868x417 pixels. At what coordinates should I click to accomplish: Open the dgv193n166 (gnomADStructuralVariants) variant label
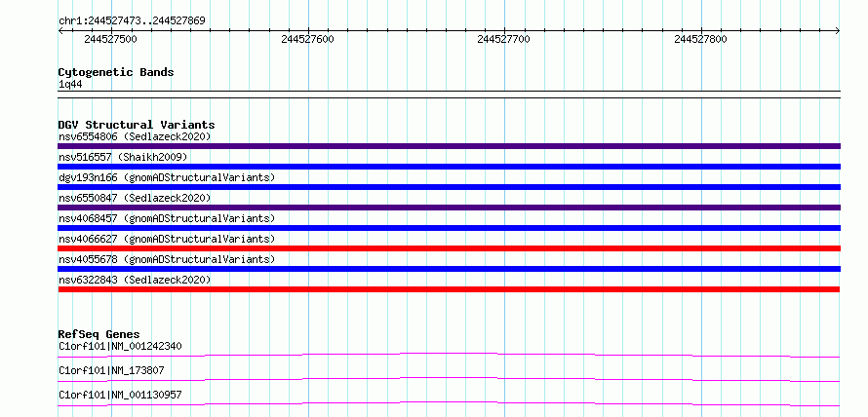167,177
